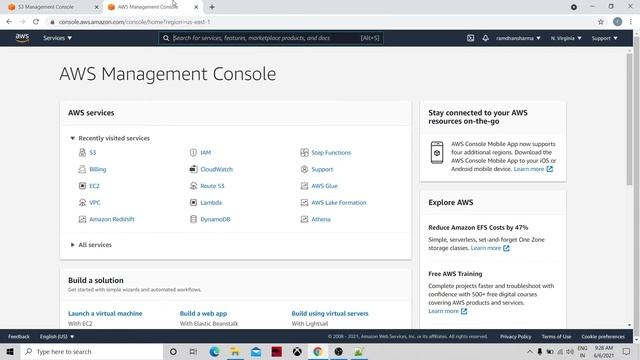Image resolution: width=640 pixels, height=360 pixels.
Task: Open File Explorer from taskbar
Action: click(x=235, y=351)
